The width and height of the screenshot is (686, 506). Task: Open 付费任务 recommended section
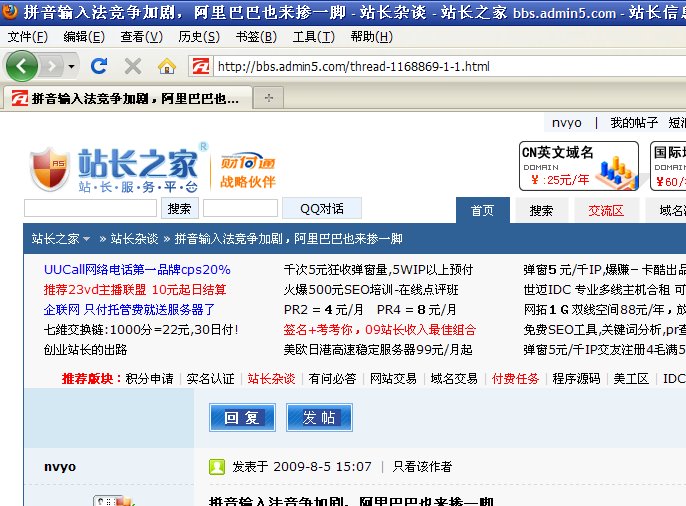tap(515, 378)
